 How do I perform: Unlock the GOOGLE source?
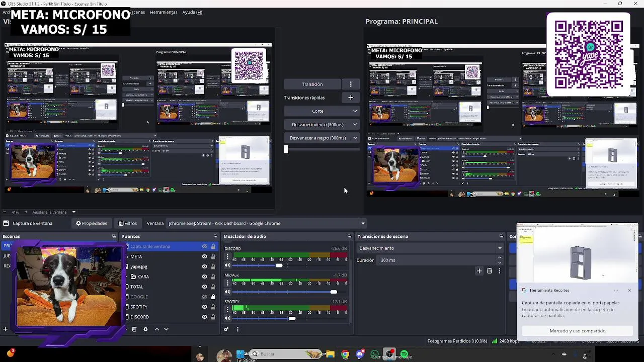pyautogui.click(x=213, y=297)
